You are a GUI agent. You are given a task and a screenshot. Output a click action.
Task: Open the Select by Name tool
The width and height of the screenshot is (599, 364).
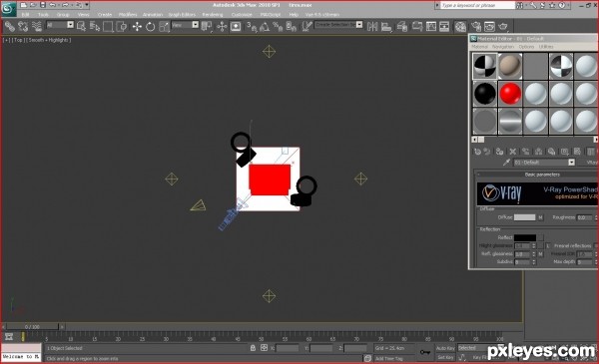pyautogui.click(x=95, y=26)
